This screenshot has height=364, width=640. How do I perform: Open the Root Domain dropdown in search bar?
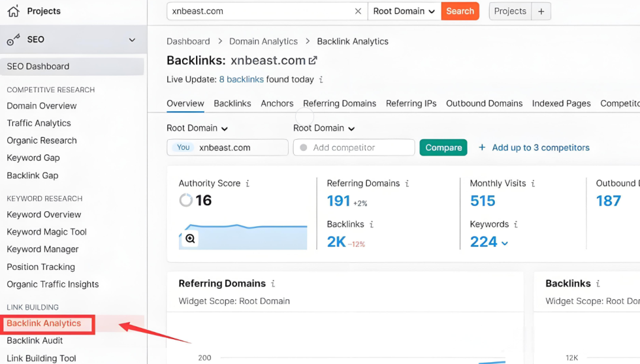click(404, 11)
